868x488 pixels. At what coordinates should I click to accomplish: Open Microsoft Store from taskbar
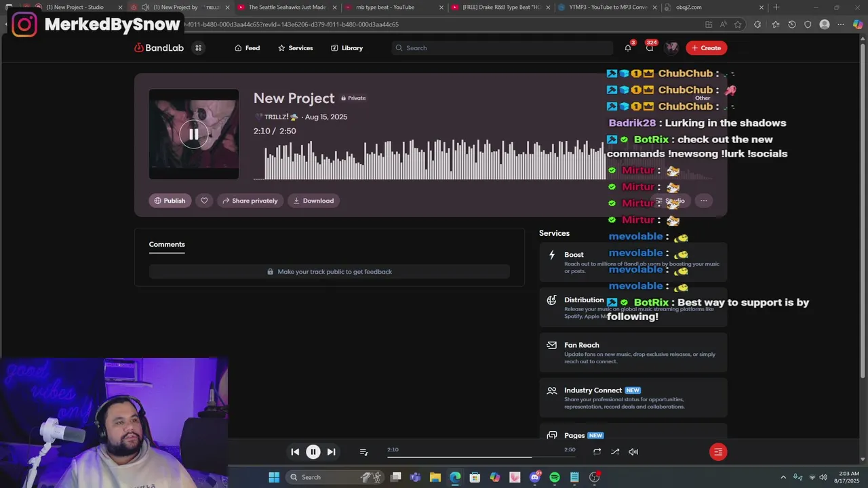point(475,477)
